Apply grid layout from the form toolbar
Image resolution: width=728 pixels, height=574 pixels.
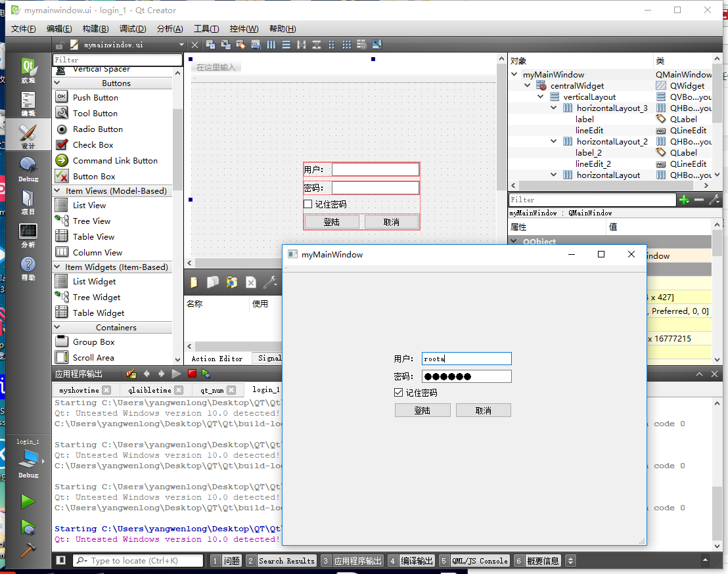tap(346, 45)
